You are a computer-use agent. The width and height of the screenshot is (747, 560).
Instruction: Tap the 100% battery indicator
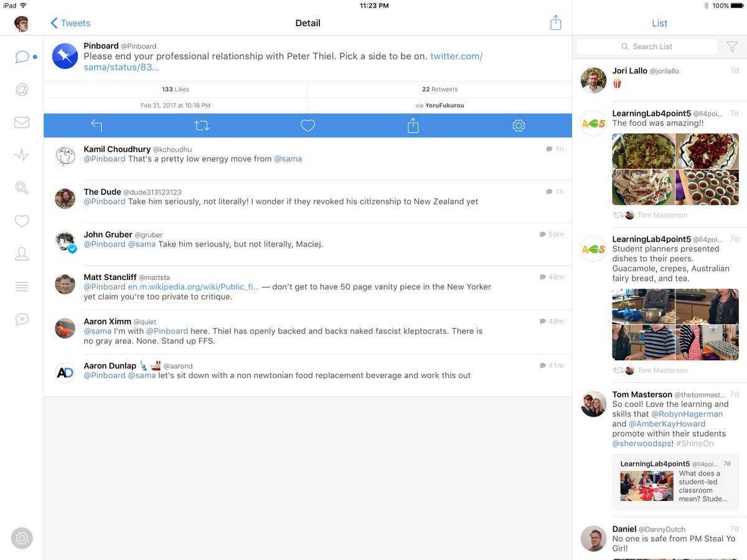pyautogui.click(x=728, y=6)
